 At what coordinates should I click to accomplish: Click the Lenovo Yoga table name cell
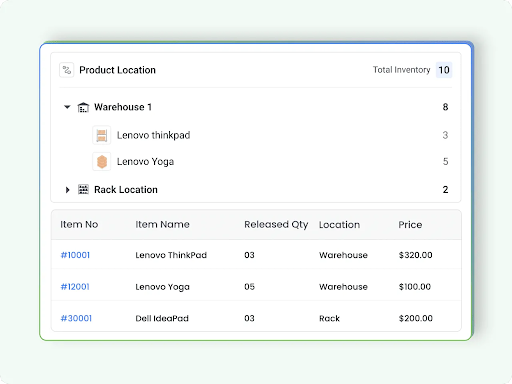tap(162, 287)
